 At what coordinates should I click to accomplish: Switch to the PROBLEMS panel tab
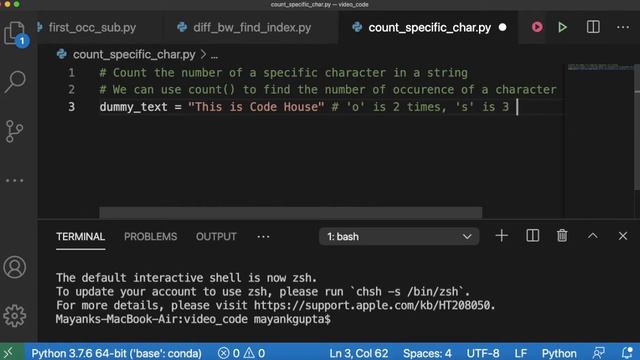[x=151, y=237]
